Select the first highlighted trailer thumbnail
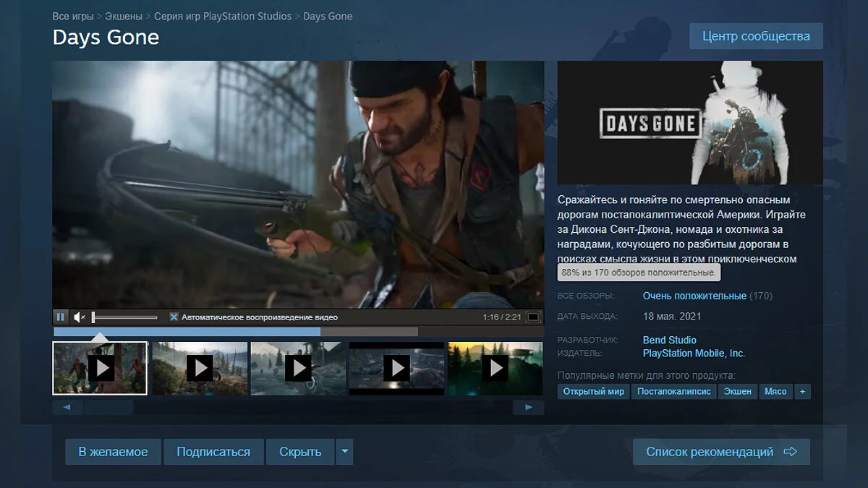The height and width of the screenshot is (488, 868). (100, 368)
